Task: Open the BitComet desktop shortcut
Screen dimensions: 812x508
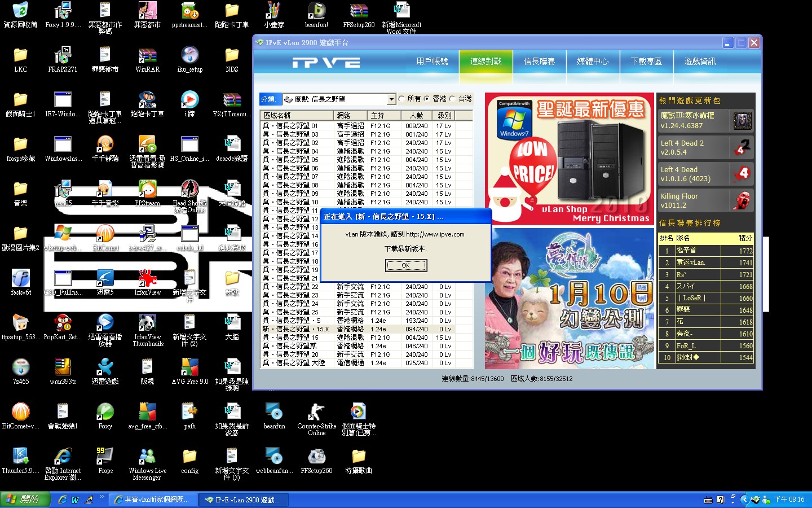Action: click(105, 234)
